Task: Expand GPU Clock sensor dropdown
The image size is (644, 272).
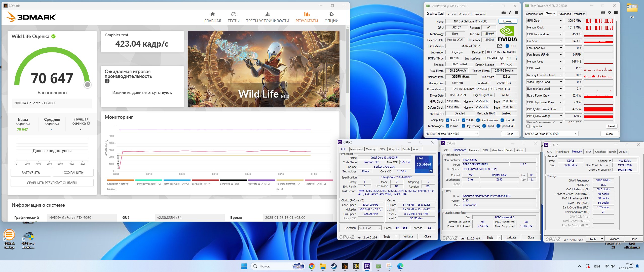Action: click(561, 21)
